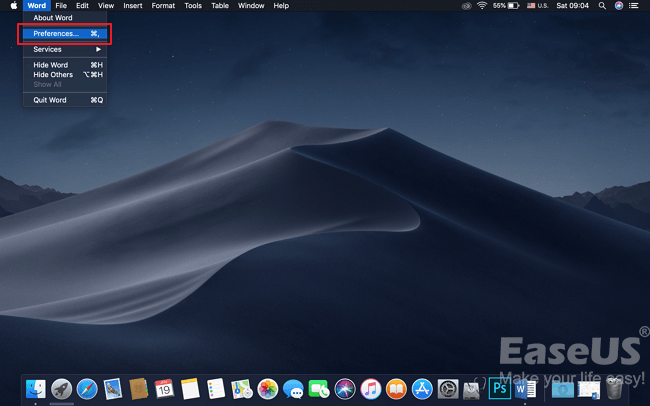Image resolution: width=650 pixels, height=406 pixels.
Task: Open Finder from the dock
Action: (36, 389)
